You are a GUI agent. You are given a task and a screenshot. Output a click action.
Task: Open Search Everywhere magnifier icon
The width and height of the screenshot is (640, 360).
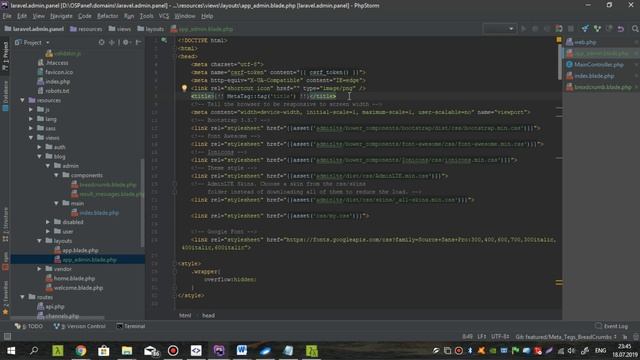click(635, 29)
